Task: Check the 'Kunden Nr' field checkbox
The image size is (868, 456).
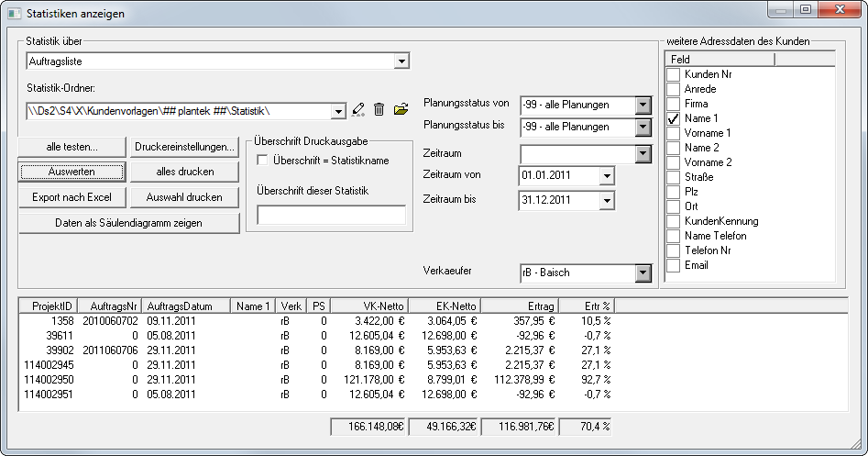Action: tap(673, 74)
